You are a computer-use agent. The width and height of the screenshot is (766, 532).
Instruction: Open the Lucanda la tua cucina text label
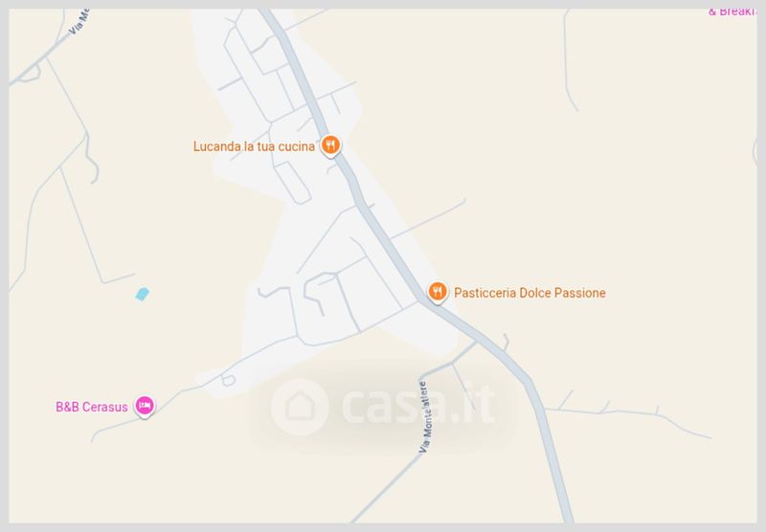pyautogui.click(x=254, y=146)
